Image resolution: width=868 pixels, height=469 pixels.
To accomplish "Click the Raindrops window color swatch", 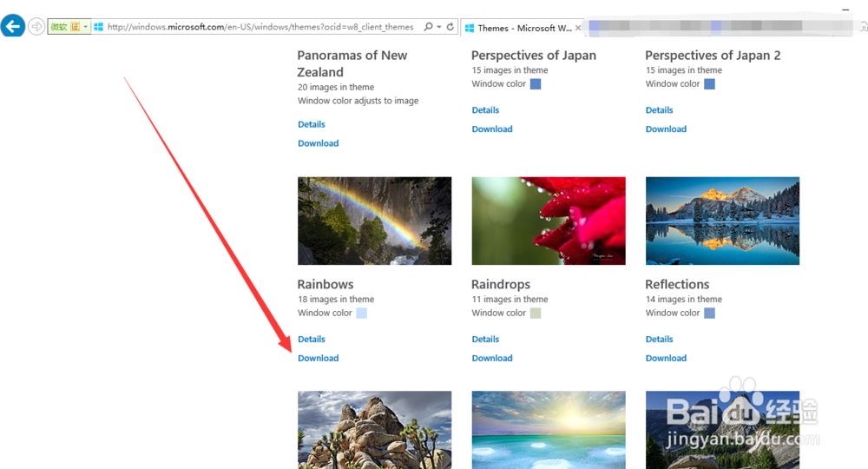I will (536, 313).
